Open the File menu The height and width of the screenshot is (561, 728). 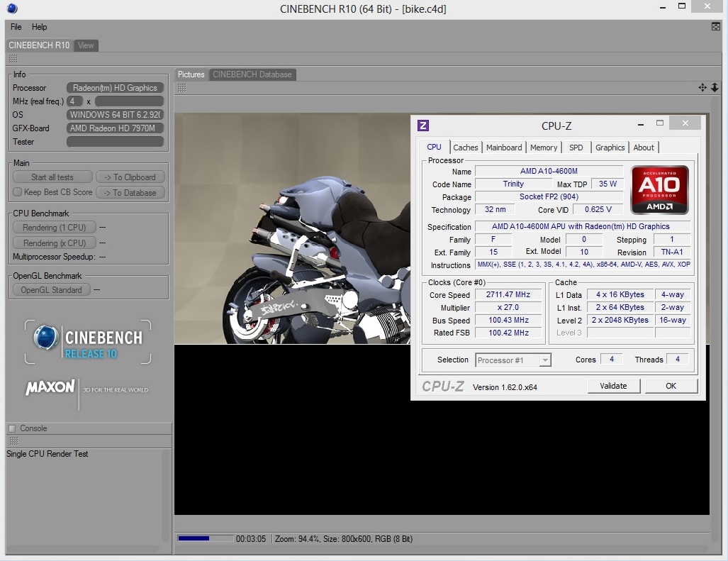click(16, 27)
